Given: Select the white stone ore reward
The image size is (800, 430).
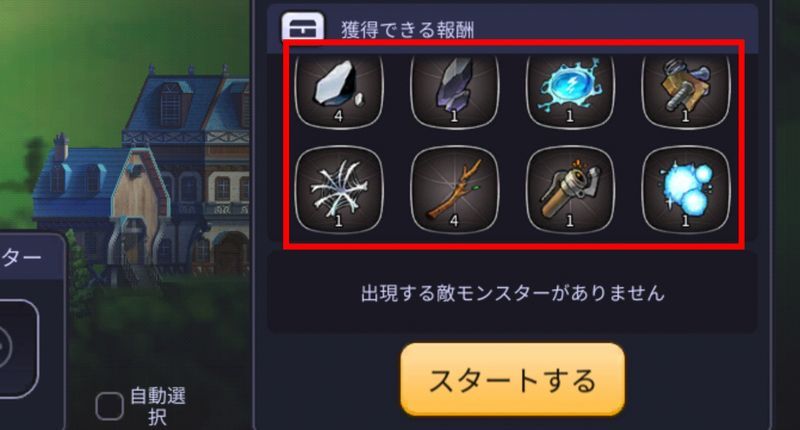Looking at the screenshot, I should point(339,89).
